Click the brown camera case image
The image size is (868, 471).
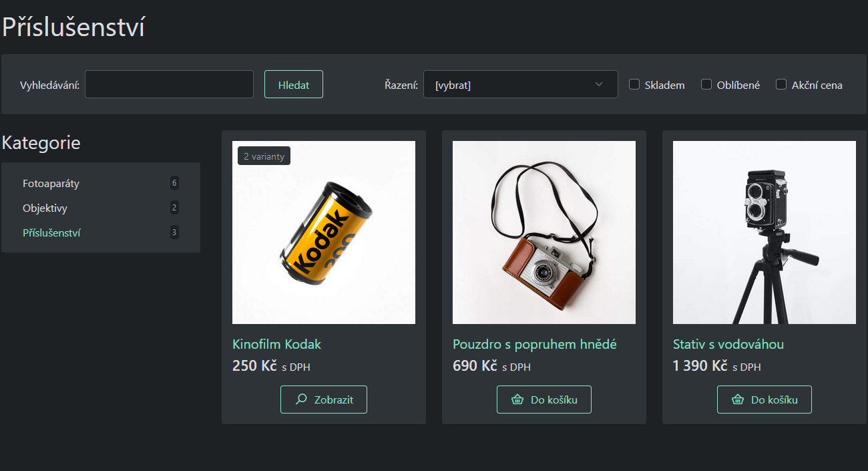[544, 232]
